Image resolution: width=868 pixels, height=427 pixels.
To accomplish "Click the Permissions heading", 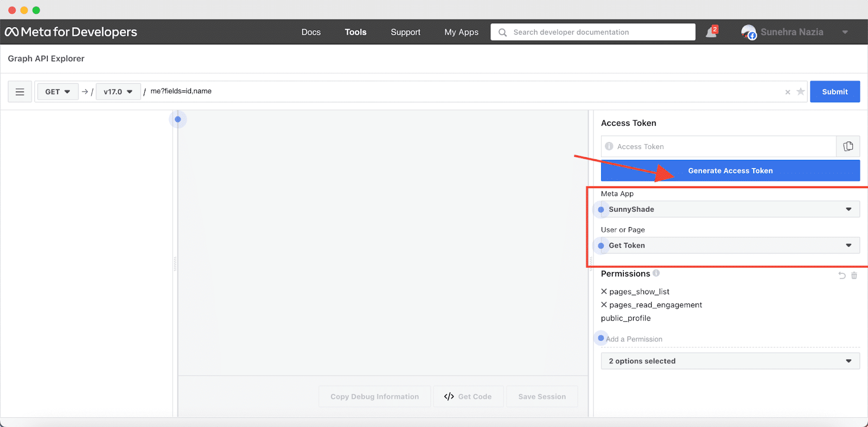I will click(626, 274).
